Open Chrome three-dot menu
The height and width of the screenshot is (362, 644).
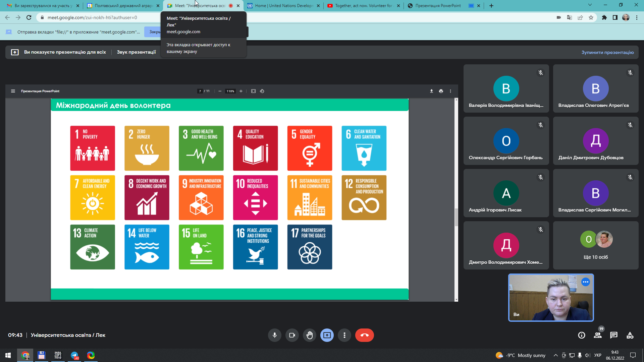pyautogui.click(x=637, y=17)
